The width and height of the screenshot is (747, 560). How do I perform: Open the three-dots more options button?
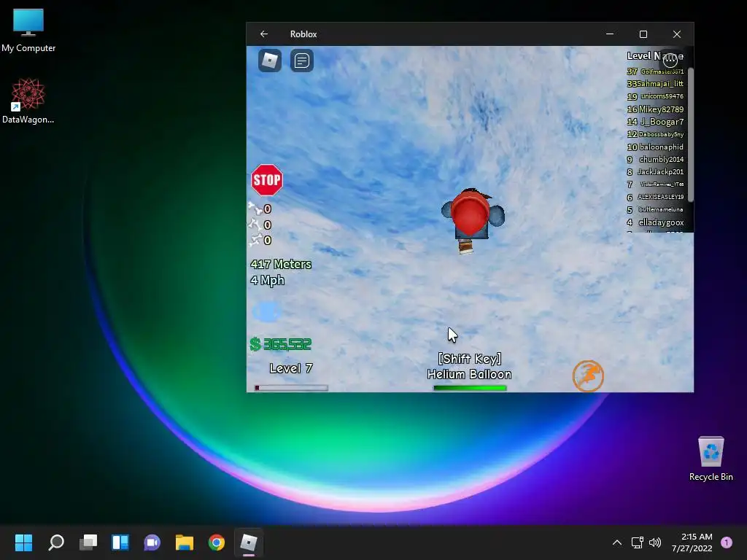tap(670, 60)
